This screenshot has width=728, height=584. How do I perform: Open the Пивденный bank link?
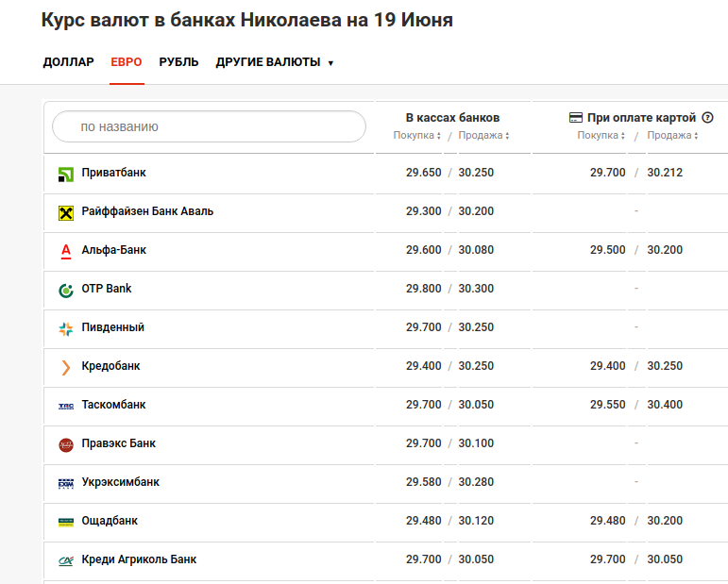[112, 327]
